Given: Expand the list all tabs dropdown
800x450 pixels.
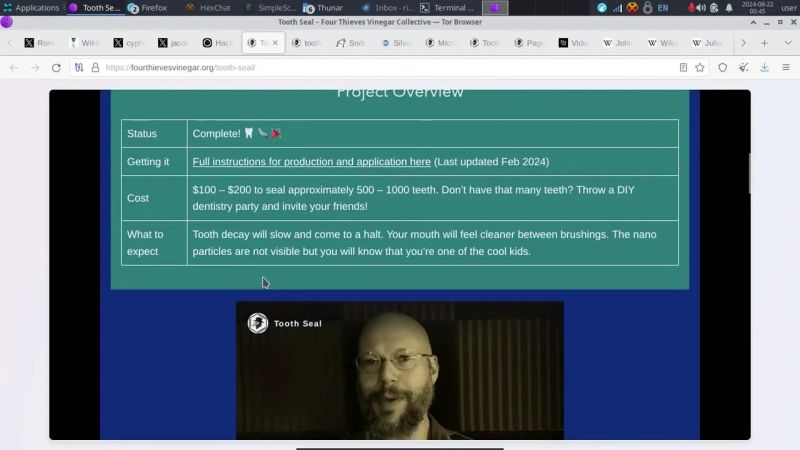Looking at the screenshot, I should tap(788, 43).
